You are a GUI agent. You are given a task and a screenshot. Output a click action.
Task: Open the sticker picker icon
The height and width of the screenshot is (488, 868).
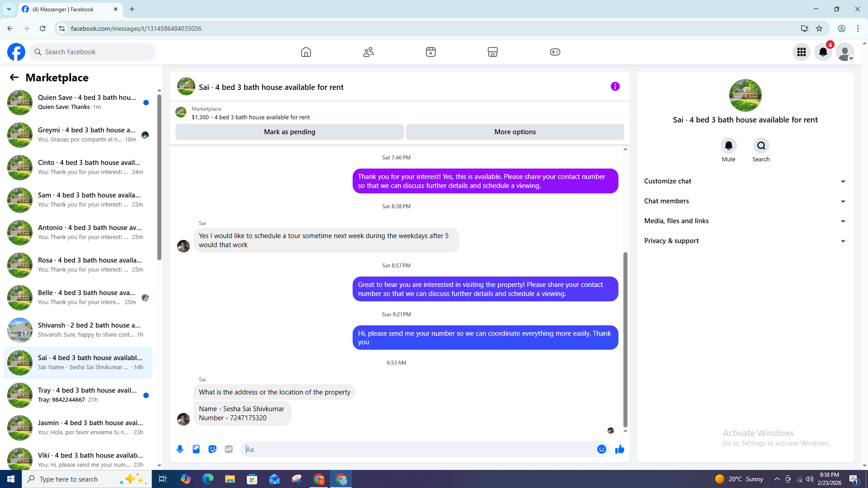pos(212,449)
